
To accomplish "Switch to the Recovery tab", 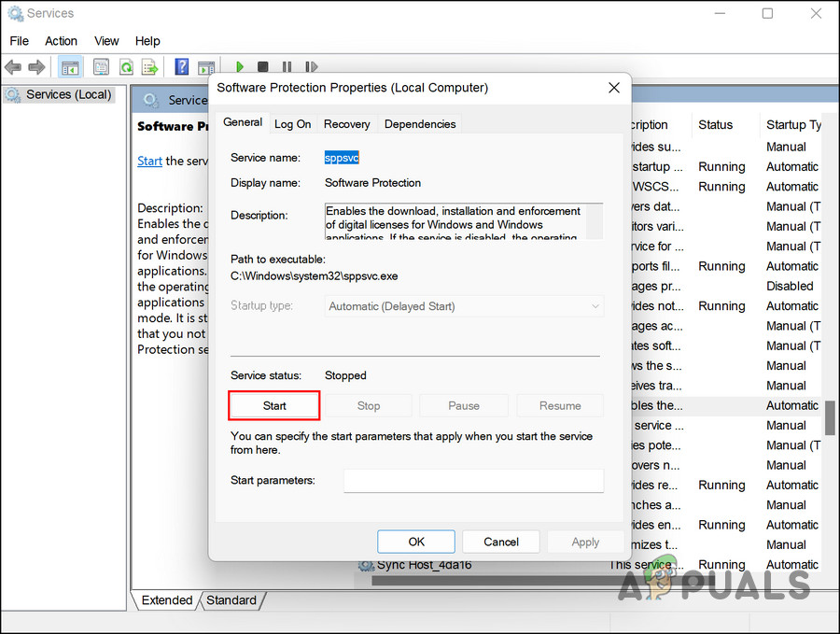I will tap(346, 124).
